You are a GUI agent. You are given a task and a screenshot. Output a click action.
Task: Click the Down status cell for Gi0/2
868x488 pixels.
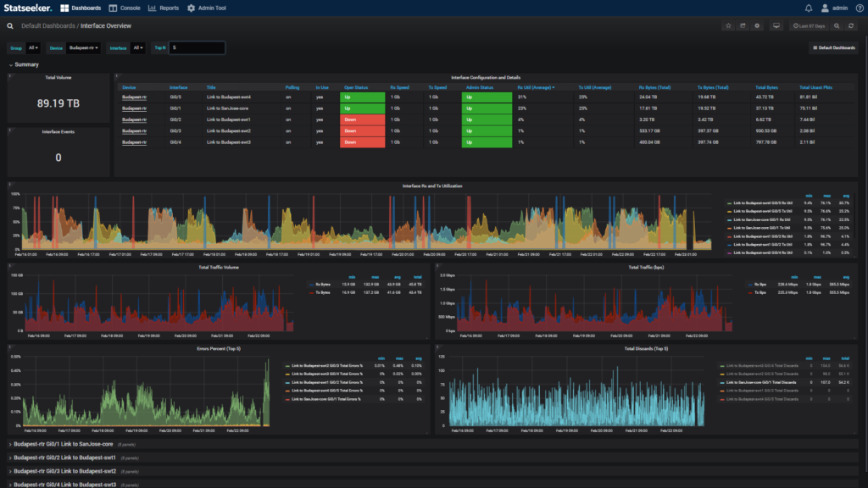pos(363,119)
